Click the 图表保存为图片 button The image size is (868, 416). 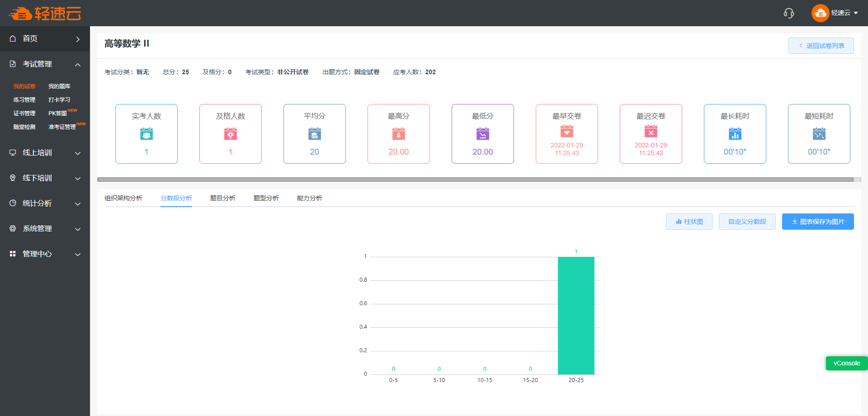[818, 222]
